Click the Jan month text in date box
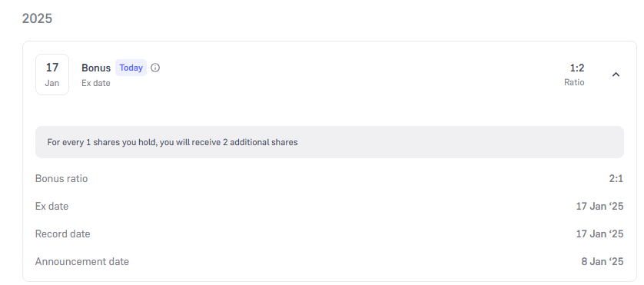The width and height of the screenshot is (644, 285). tap(52, 83)
